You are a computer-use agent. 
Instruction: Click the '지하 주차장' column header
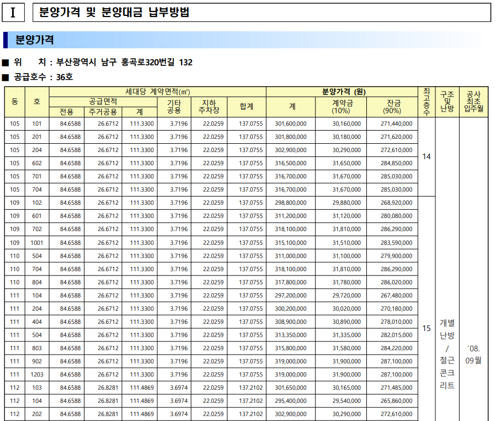(209, 107)
